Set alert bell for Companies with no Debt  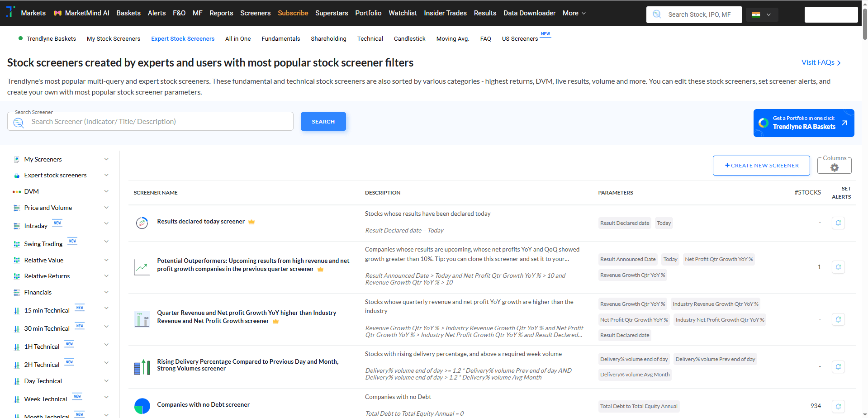[x=838, y=406]
